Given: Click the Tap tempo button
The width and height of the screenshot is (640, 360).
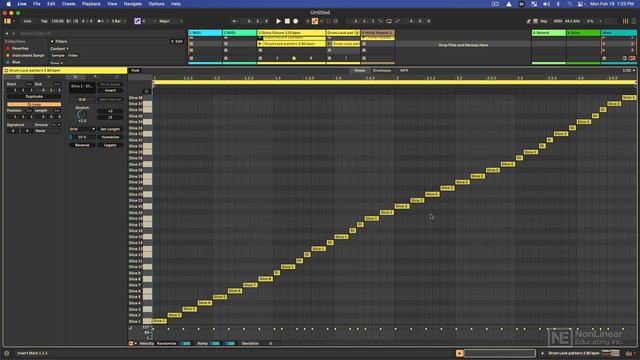Looking at the screenshot, I should point(44,21).
